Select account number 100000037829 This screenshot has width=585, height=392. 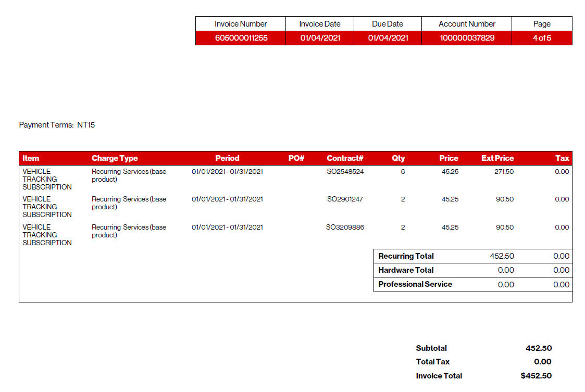[x=467, y=38]
